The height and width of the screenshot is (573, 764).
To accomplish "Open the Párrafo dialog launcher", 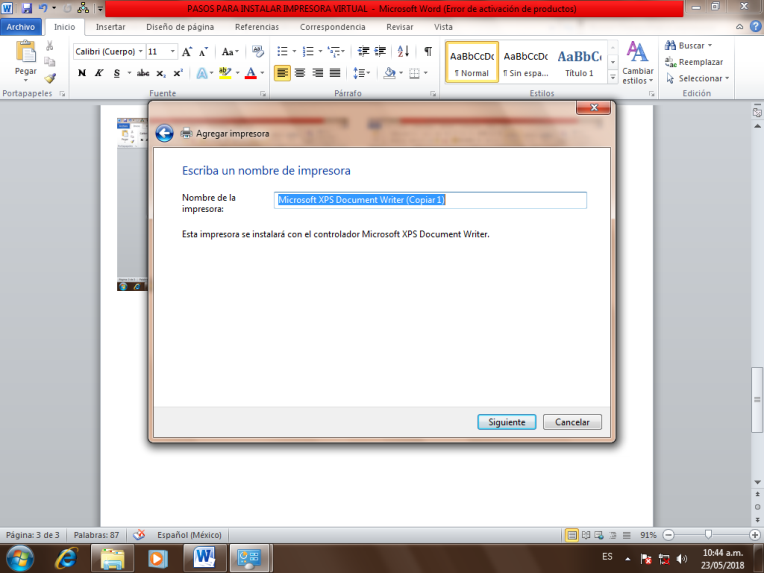I will coord(433,94).
